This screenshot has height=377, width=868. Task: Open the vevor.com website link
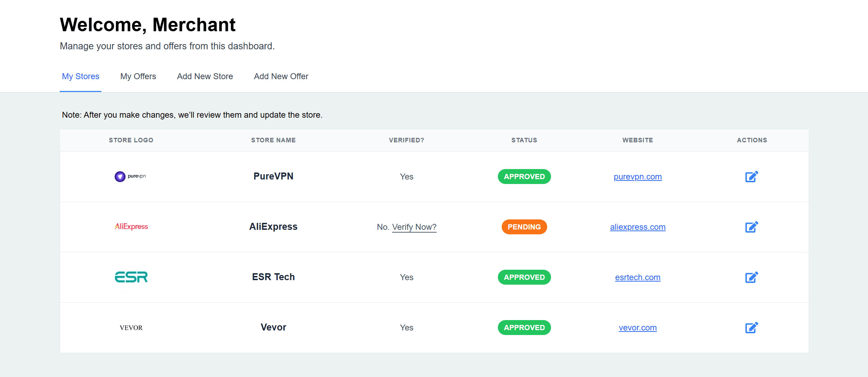pyautogui.click(x=638, y=327)
